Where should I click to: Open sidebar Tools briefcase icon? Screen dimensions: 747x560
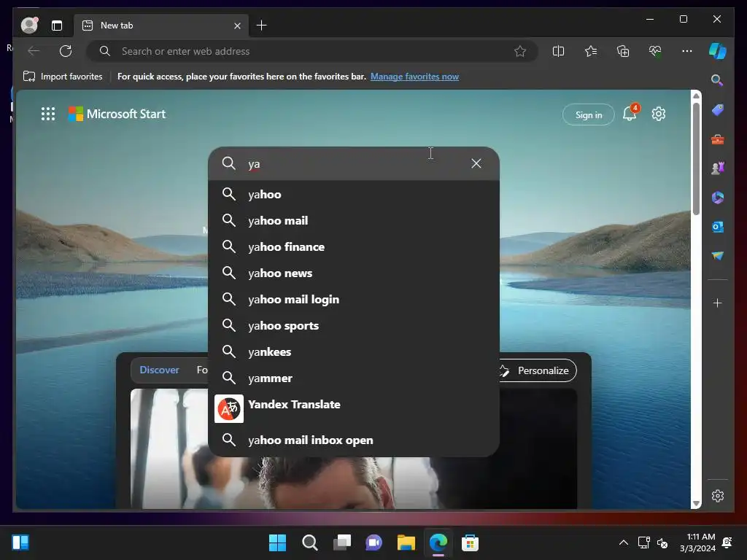[718, 139]
